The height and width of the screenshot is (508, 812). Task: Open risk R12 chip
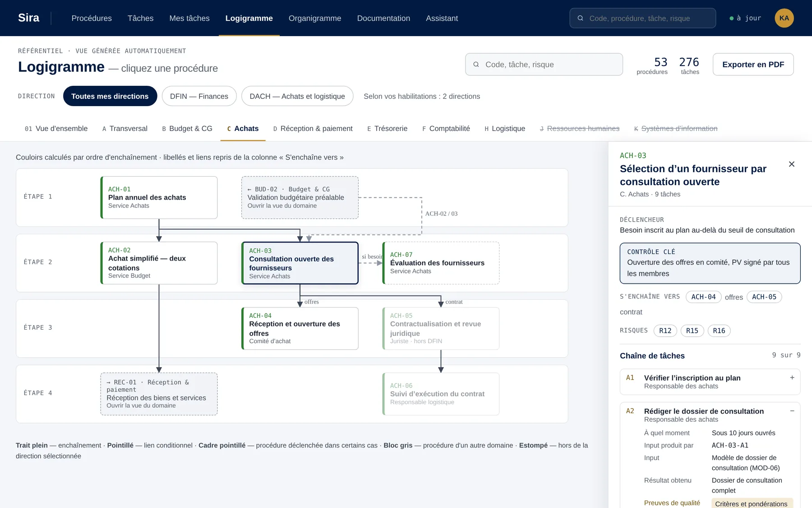coord(665,331)
